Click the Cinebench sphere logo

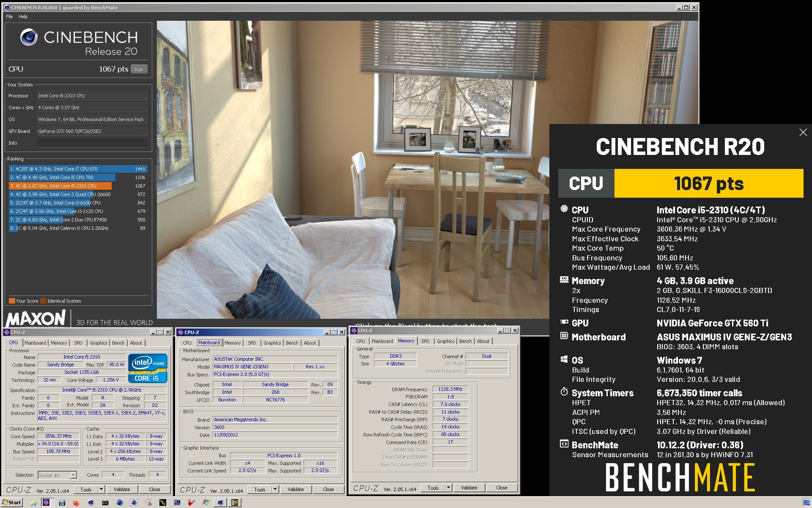29,37
